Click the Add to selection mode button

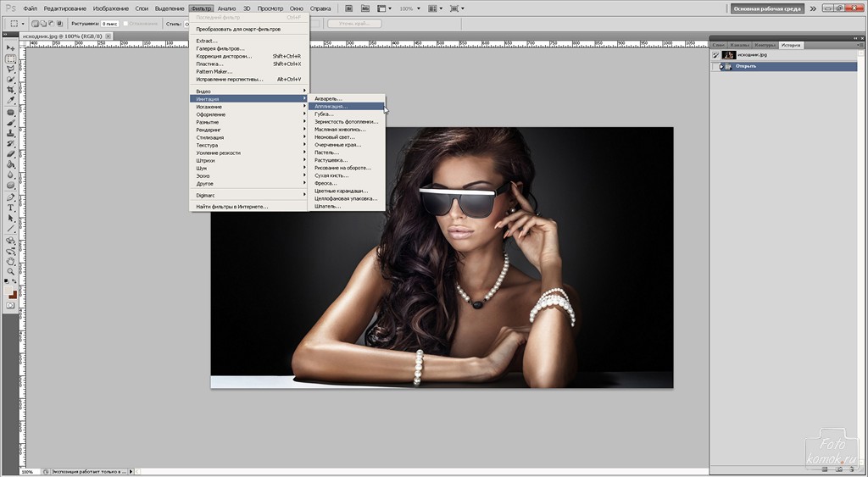point(42,24)
